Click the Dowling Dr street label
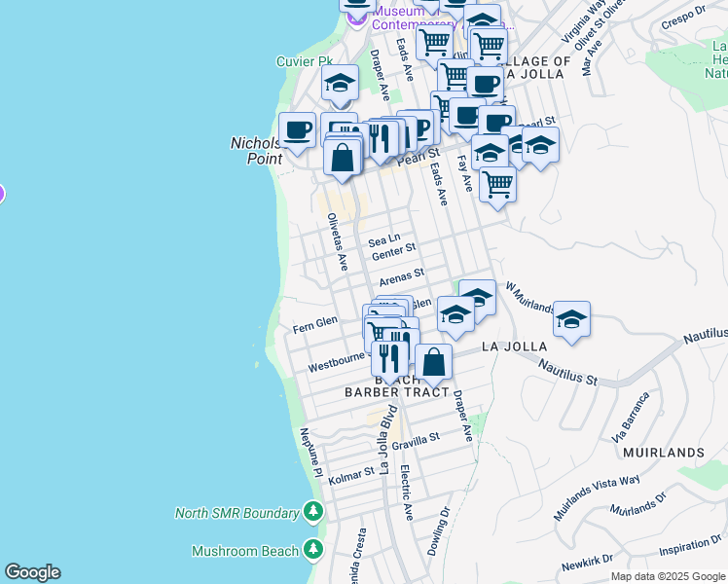 pyautogui.click(x=439, y=531)
